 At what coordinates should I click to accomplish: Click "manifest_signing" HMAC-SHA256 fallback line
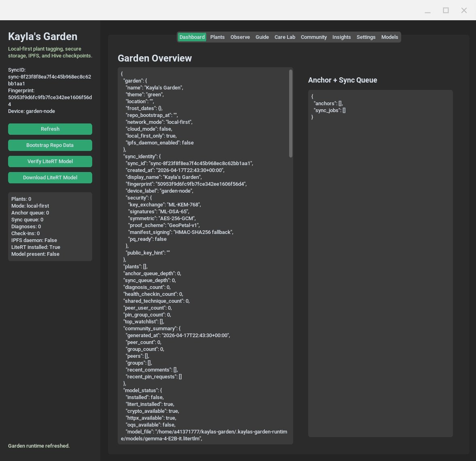[181, 232]
